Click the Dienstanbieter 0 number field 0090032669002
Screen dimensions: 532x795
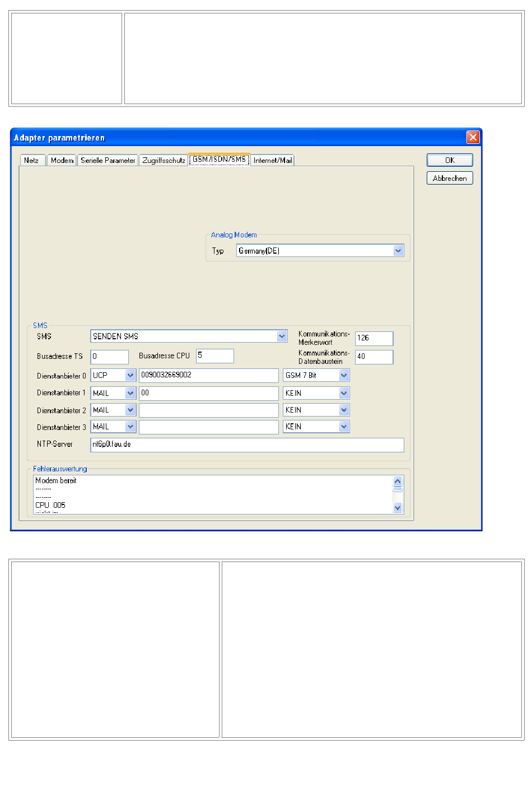[209, 375]
